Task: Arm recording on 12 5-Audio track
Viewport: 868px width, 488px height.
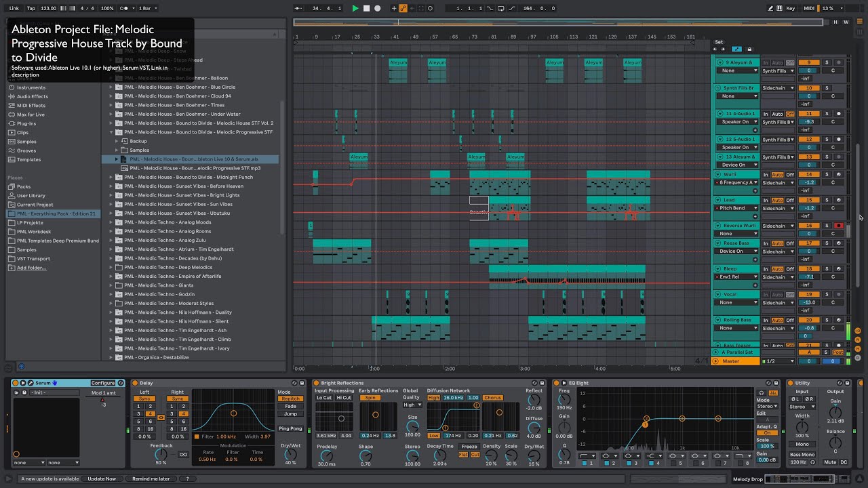Action: [839, 140]
